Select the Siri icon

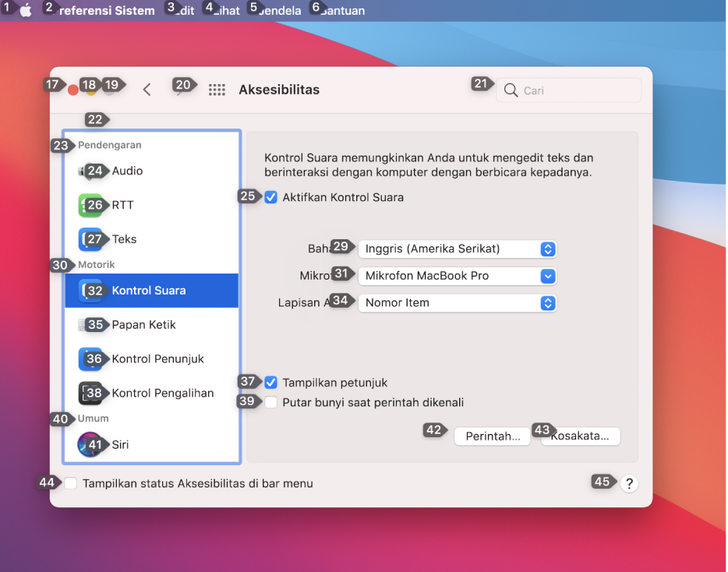90,444
